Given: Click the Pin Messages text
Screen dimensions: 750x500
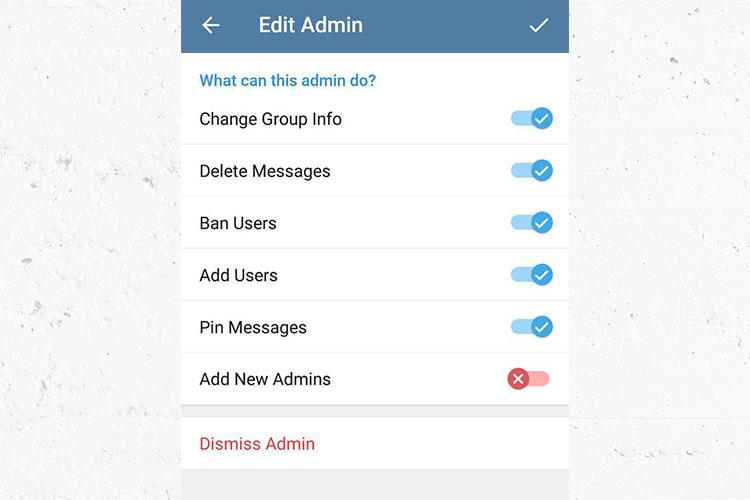Looking at the screenshot, I should click(253, 328).
